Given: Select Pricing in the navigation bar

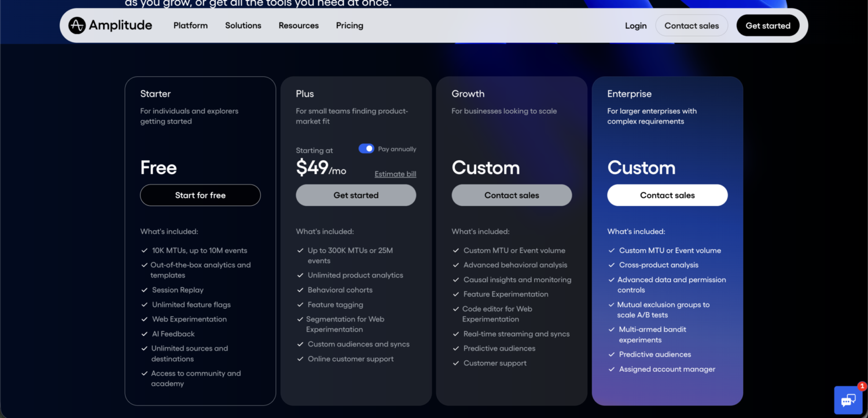Looking at the screenshot, I should pyautogui.click(x=350, y=25).
